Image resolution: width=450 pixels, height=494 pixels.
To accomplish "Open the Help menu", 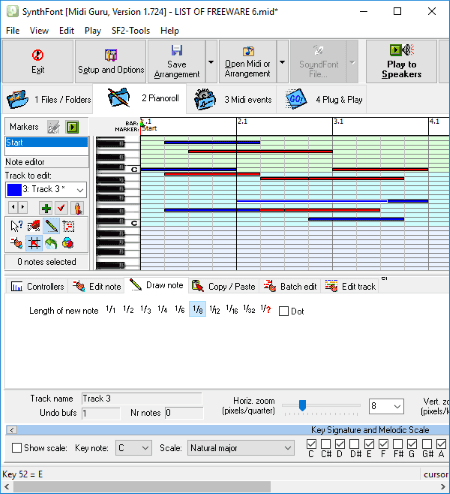I will 170,31.
